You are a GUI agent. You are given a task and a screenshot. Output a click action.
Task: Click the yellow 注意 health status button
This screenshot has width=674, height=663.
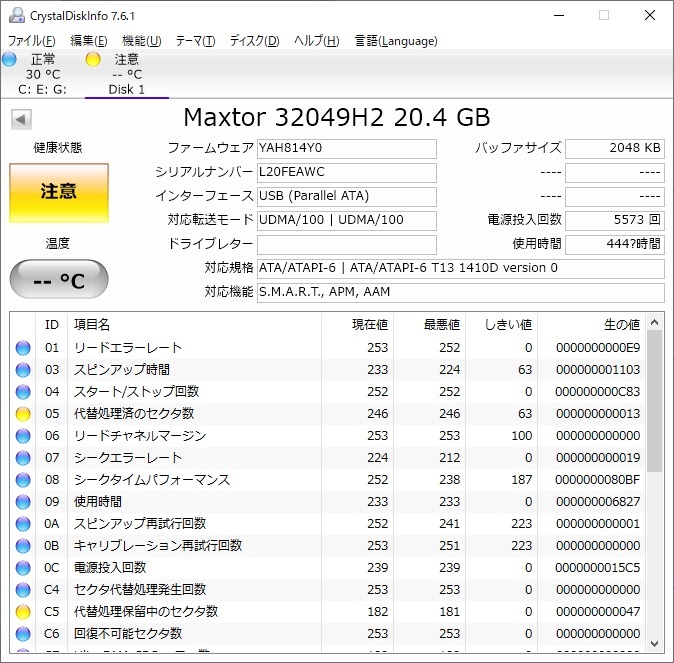tap(59, 193)
